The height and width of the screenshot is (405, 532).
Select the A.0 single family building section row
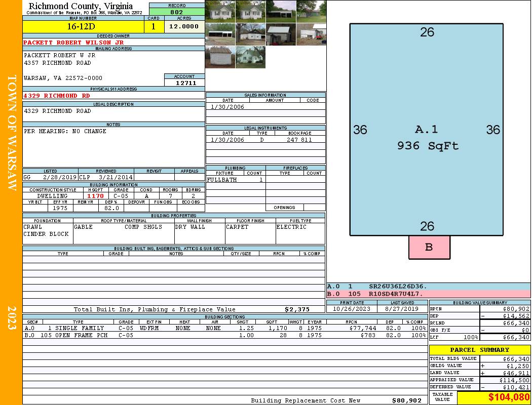[x=224, y=328]
